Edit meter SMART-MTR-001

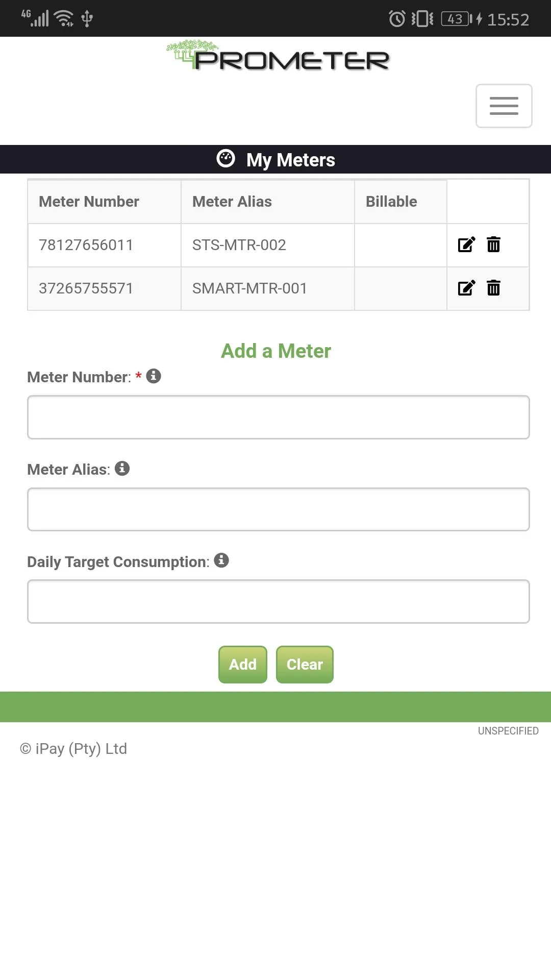pyautogui.click(x=466, y=288)
